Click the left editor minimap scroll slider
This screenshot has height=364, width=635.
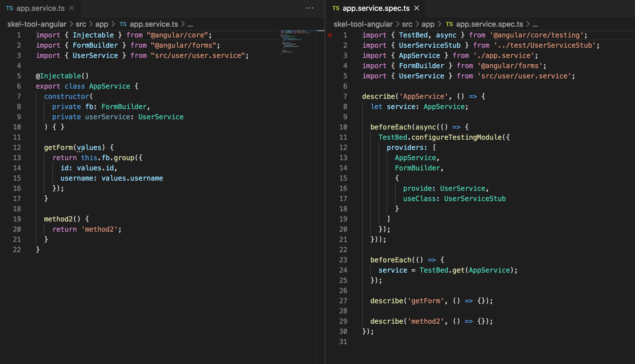[x=320, y=30]
